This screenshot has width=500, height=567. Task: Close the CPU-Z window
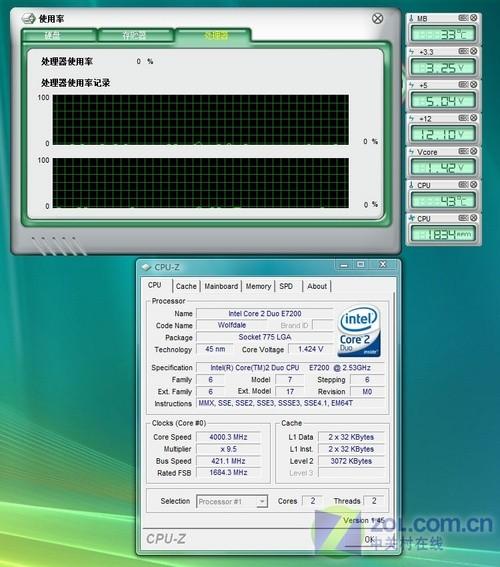383,265
